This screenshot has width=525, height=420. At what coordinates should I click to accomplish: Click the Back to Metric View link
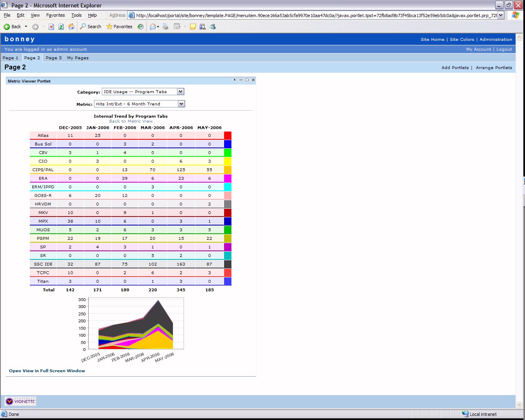coord(130,121)
